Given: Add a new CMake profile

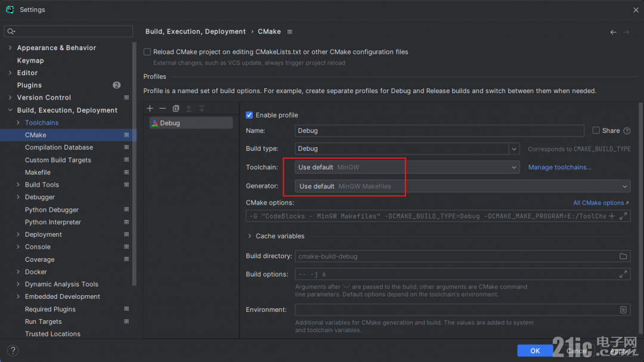Looking at the screenshot, I should click(150, 109).
